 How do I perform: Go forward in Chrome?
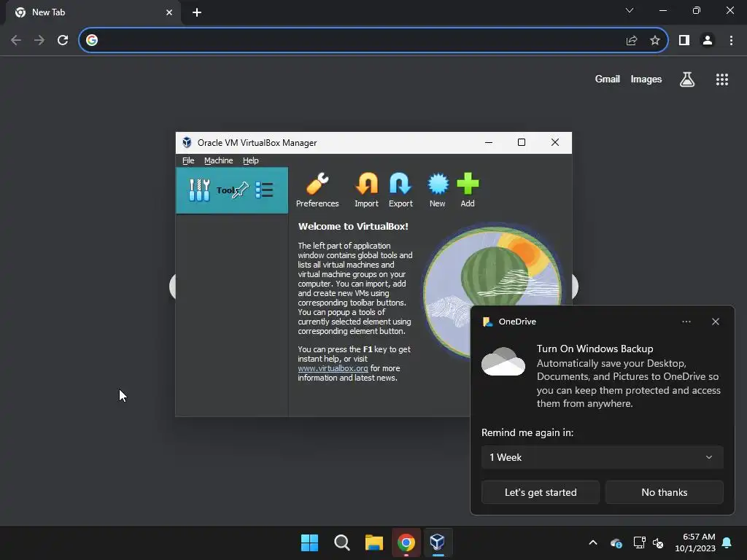coord(39,40)
